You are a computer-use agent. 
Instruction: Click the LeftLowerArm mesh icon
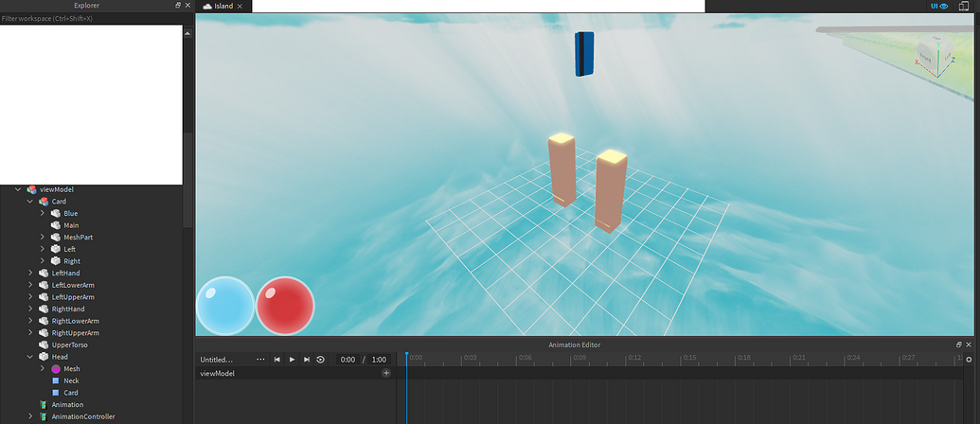point(44,285)
